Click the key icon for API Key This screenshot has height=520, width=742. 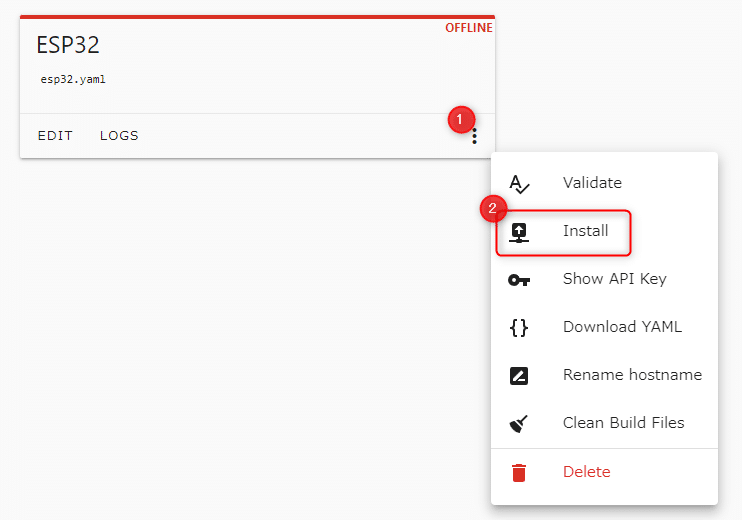(x=519, y=280)
